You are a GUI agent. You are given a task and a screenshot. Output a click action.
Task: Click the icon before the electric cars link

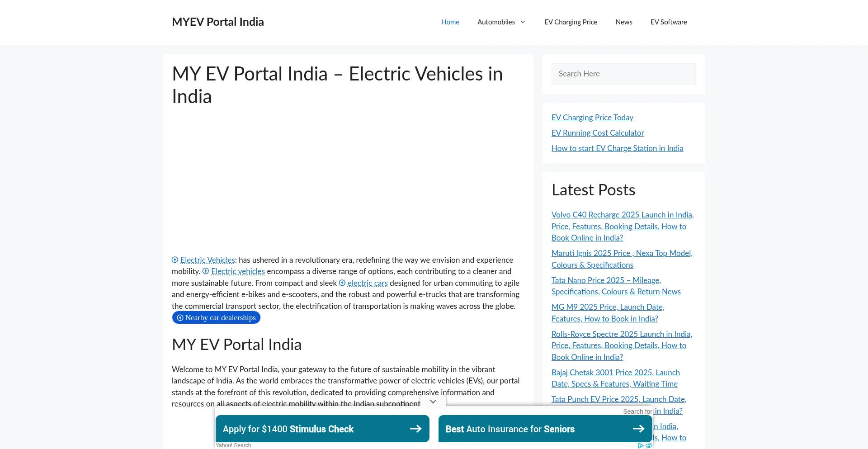[x=342, y=283]
